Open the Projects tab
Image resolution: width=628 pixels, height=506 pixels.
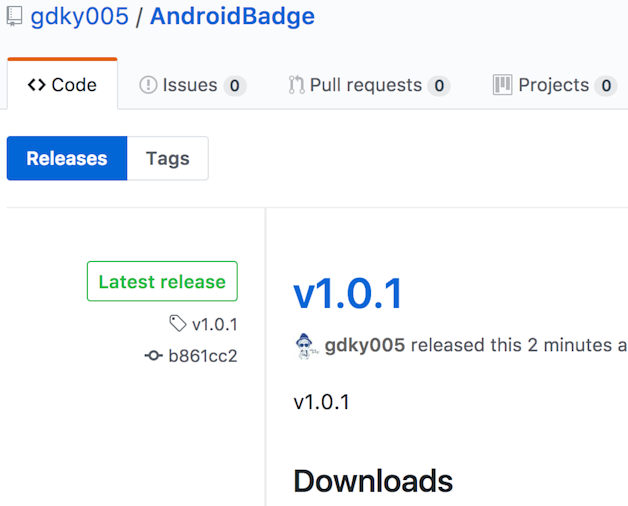555,85
